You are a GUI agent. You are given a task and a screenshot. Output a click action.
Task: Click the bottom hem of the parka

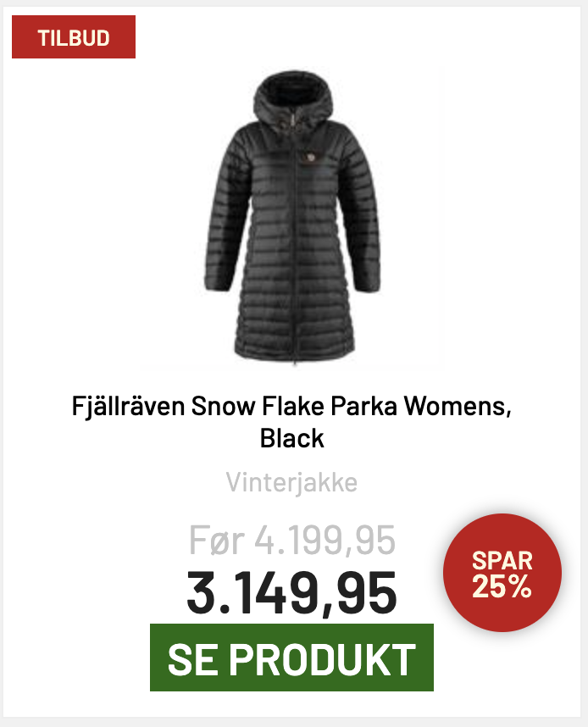(x=294, y=353)
